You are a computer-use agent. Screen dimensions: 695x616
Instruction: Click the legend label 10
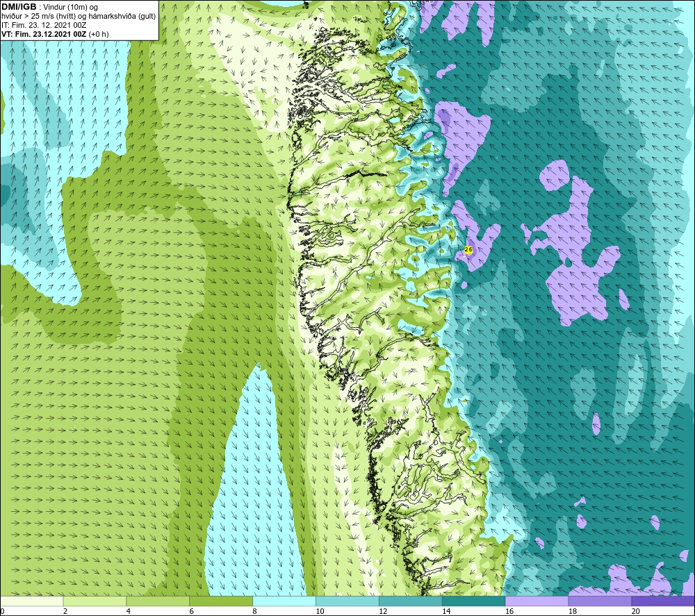[x=320, y=611]
